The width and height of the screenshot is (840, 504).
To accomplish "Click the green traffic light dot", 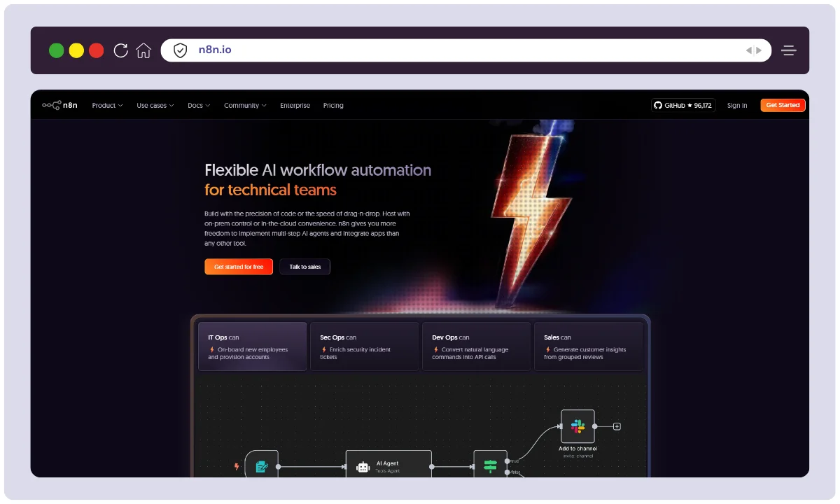I will (x=57, y=50).
